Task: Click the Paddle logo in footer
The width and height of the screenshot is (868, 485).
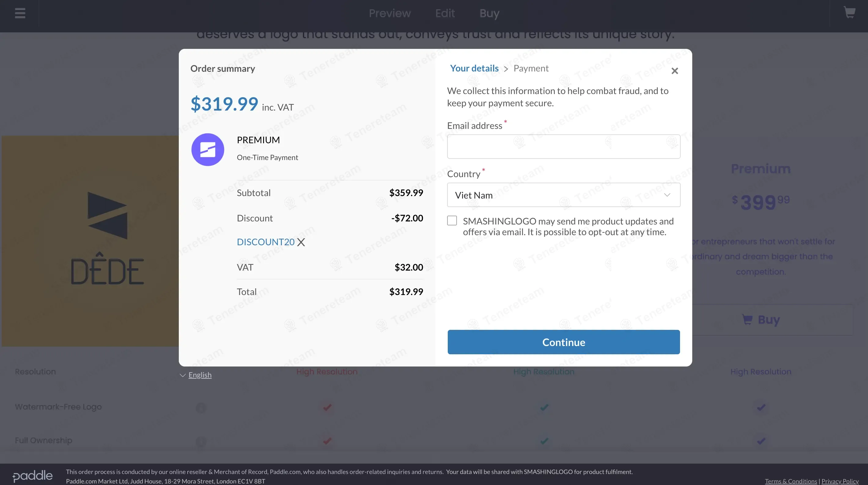Action: tap(33, 476)
